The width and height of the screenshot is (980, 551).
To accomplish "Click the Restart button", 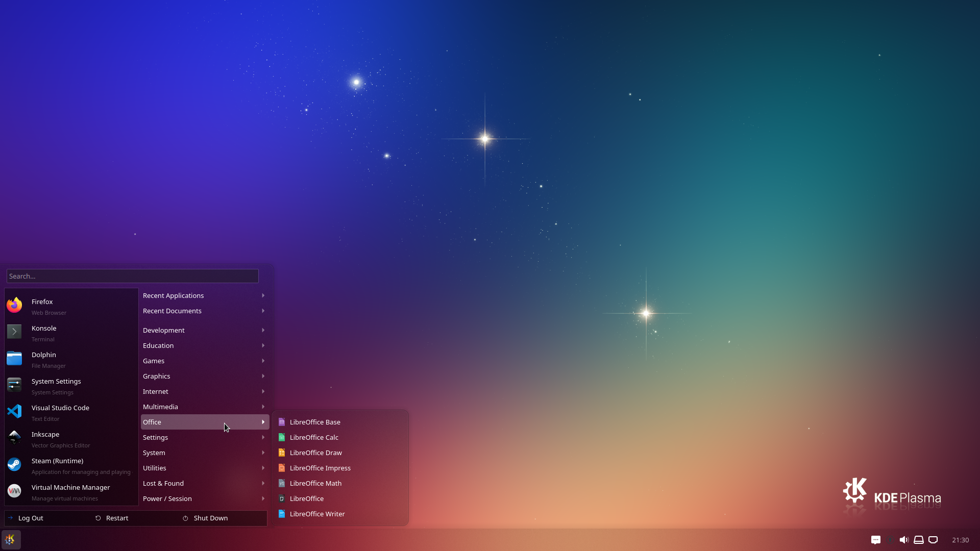I will (136, 518).
